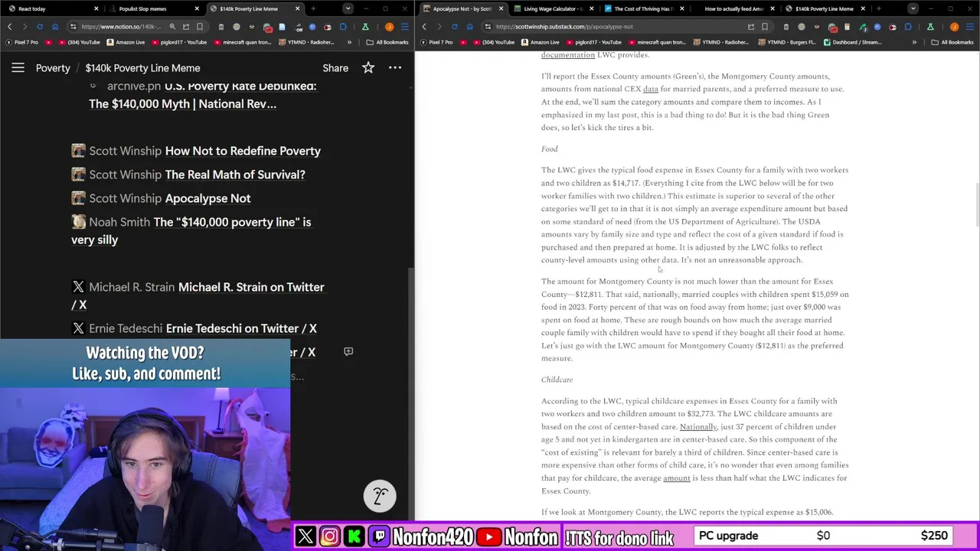Open the Notion sidebar hamburger menu
980x551 pixels.
click(x=18, y=68)
